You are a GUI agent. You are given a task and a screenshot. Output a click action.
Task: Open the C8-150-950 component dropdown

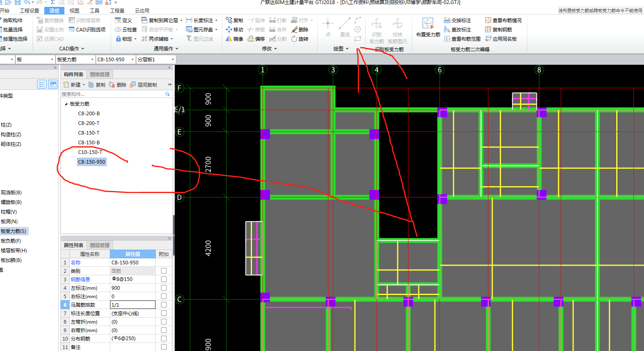tap(132, 59)
